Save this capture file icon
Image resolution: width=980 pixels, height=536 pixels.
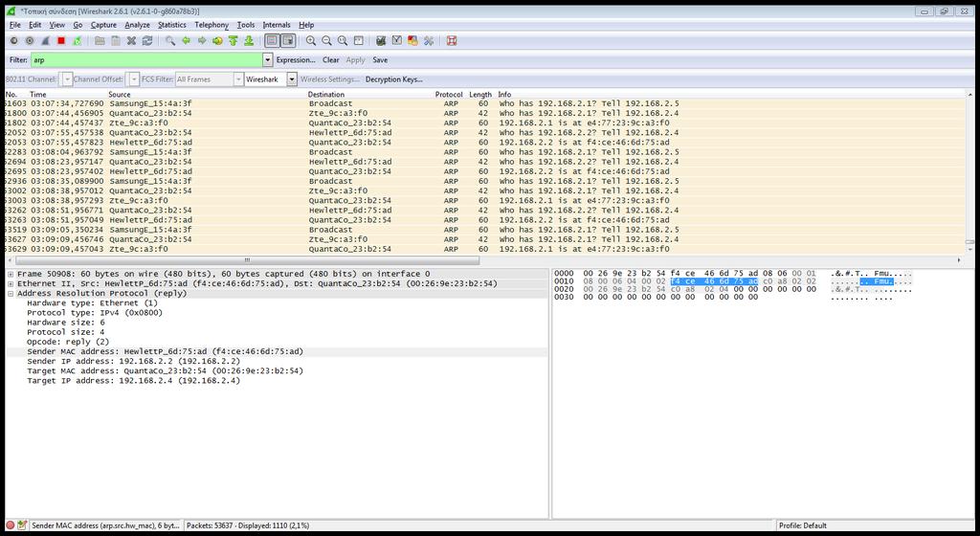pyautogui.click(x=116, y=40)
